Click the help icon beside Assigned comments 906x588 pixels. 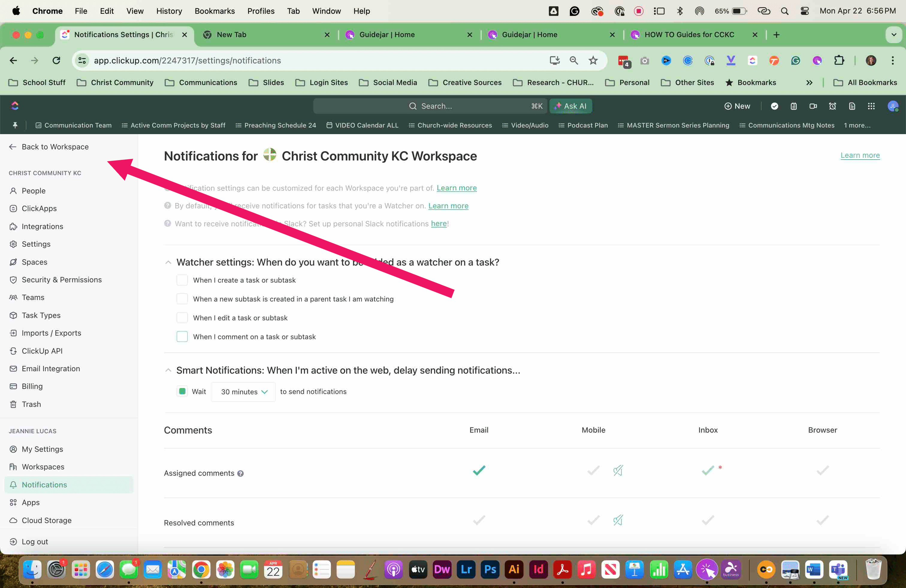[x=240, y=474]
